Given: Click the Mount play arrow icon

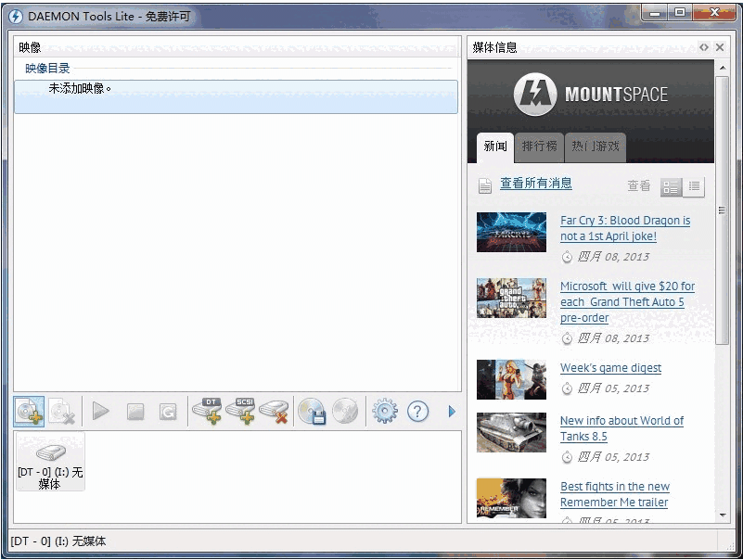Looking at the screenshot, I should pyautogui.click(x=99, y=411).
